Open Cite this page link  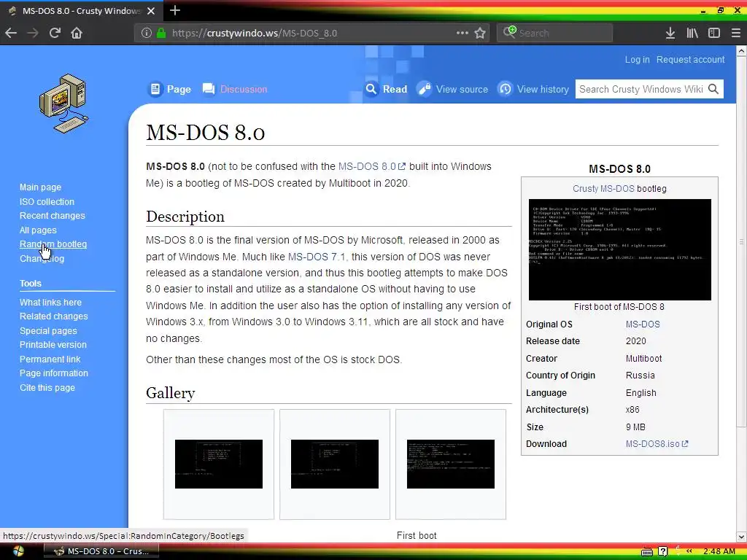47,388
